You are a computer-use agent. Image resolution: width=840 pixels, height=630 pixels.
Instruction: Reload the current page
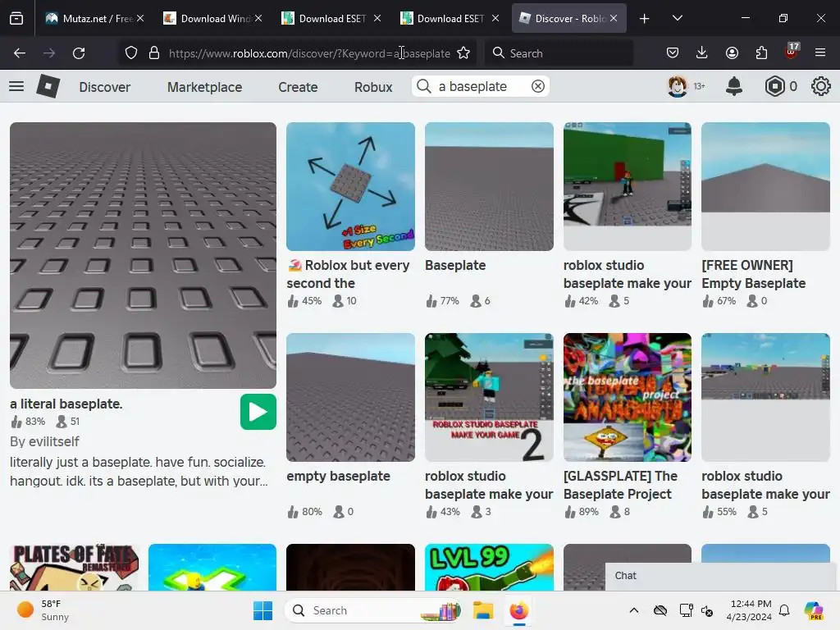[79, 53]
